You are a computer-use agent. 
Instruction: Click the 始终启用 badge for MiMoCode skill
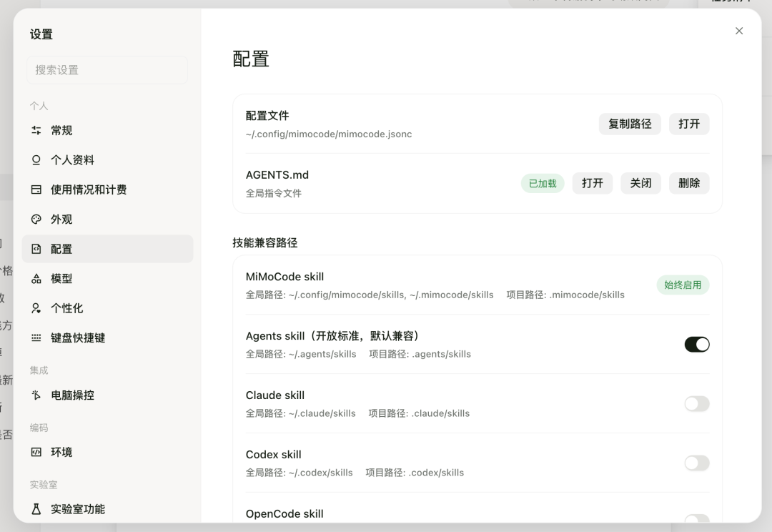(x=683, y=285)
